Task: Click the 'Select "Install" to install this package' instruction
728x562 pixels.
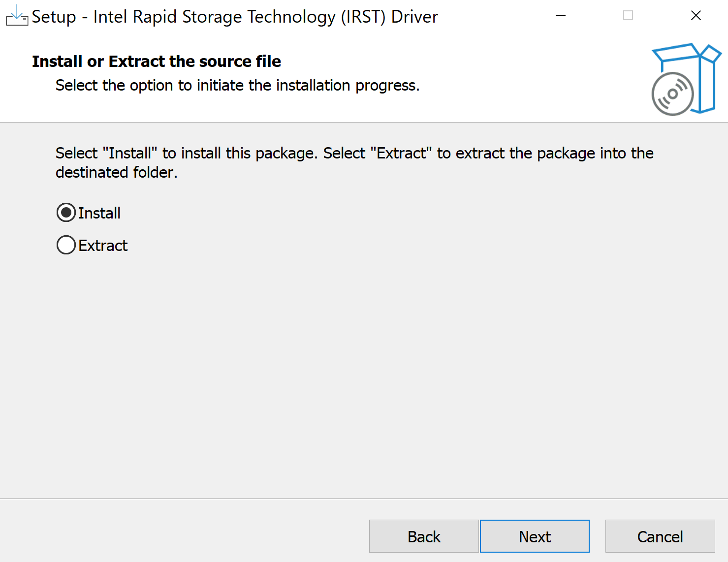Action: pyautogui.click(x=354, y=153)
